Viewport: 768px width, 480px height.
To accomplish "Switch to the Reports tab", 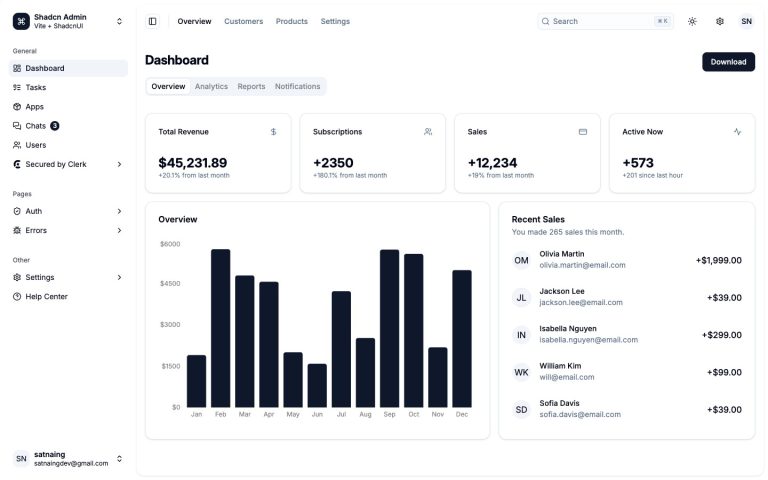I will (x=251, y=87).
